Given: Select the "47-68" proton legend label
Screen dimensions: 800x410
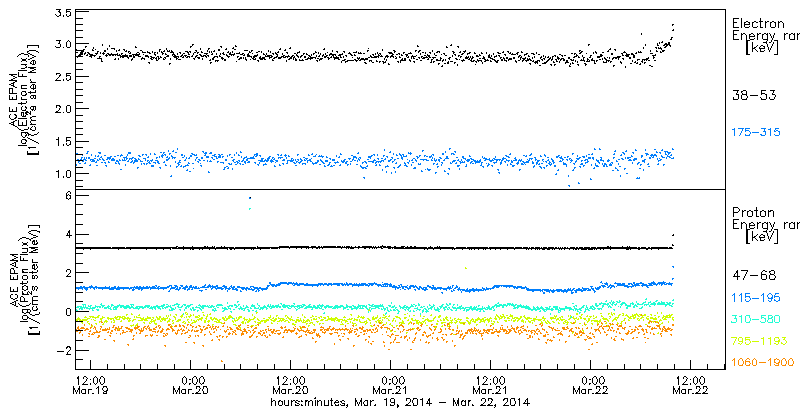Looking at the screenshot, I should pyautogui.click(x=754, y=276).
